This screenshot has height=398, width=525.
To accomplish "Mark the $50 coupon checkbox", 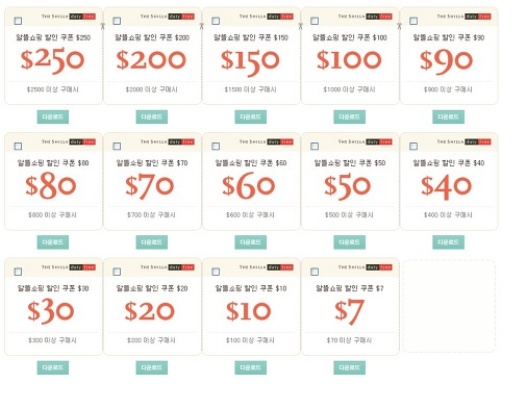I will coord(314,146).
